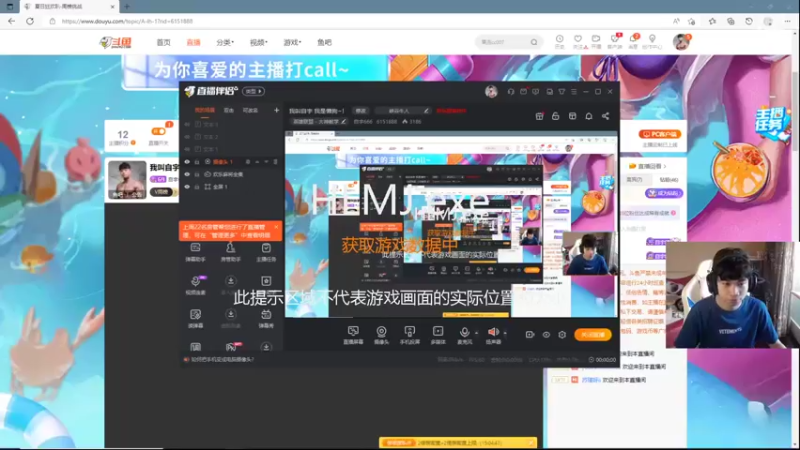Click the browser refresh button
The image size is (800, 450).
[x=30, y=21]
